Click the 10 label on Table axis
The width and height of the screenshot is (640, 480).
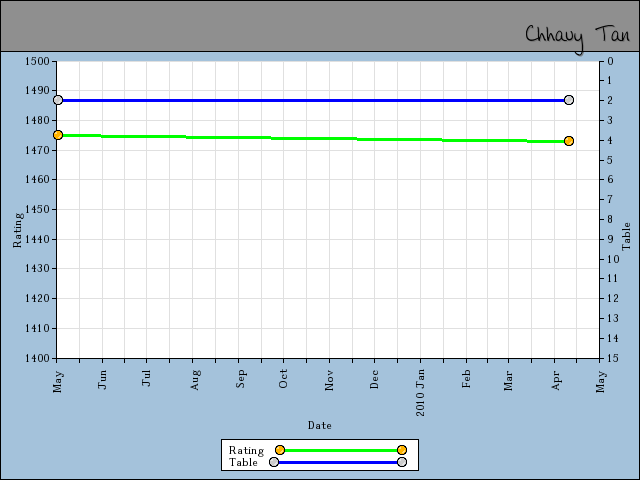(613, 259)
